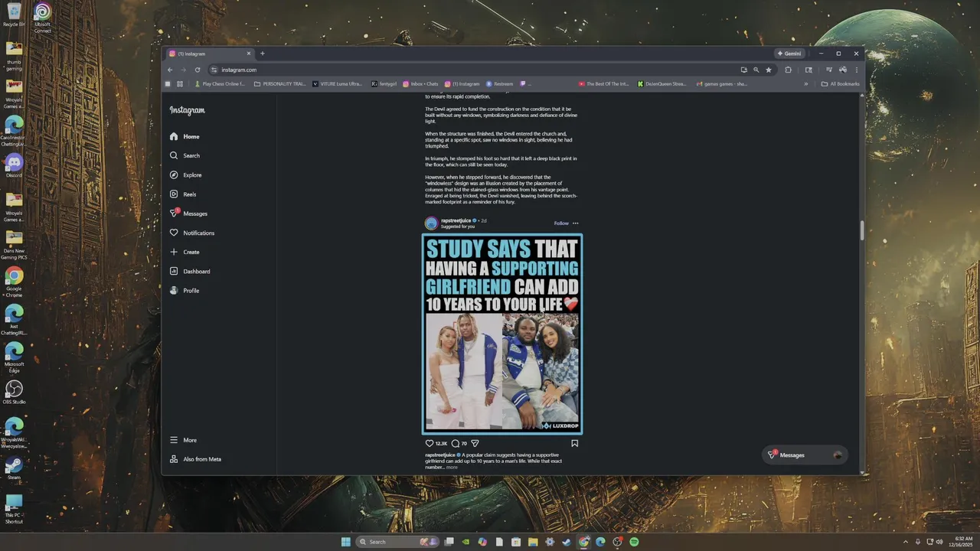
Task: Select the Discord desktop shortcut
Action: [x=14, y=165]
